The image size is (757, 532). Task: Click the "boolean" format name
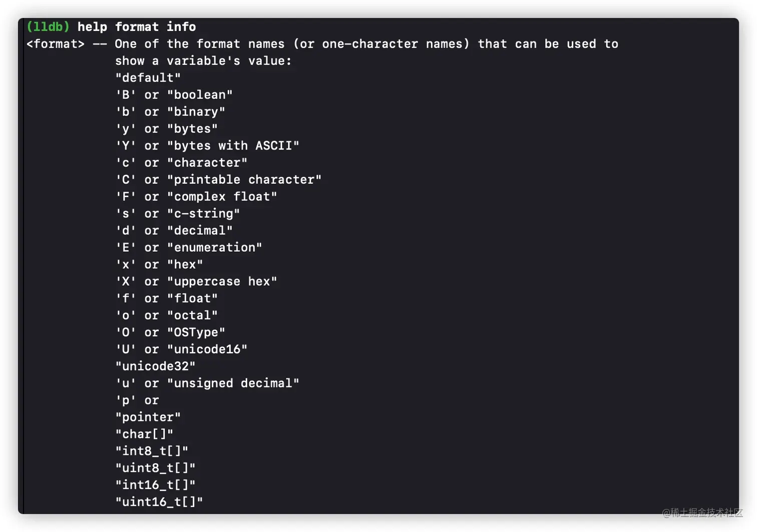(200, 95)
